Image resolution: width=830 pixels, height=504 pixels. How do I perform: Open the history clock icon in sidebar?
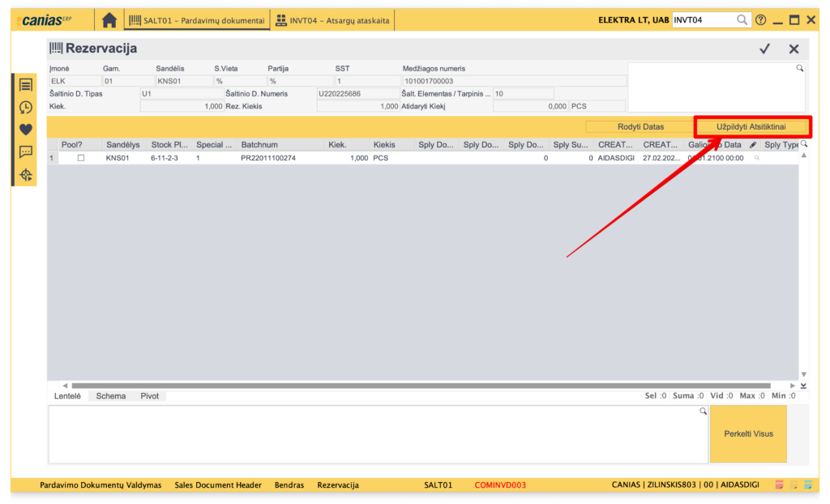[x=26, y=107]
